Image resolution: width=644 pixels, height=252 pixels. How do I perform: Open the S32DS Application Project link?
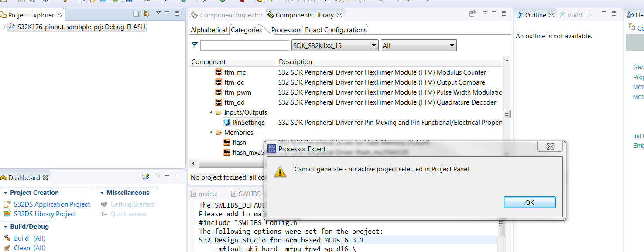51,204
